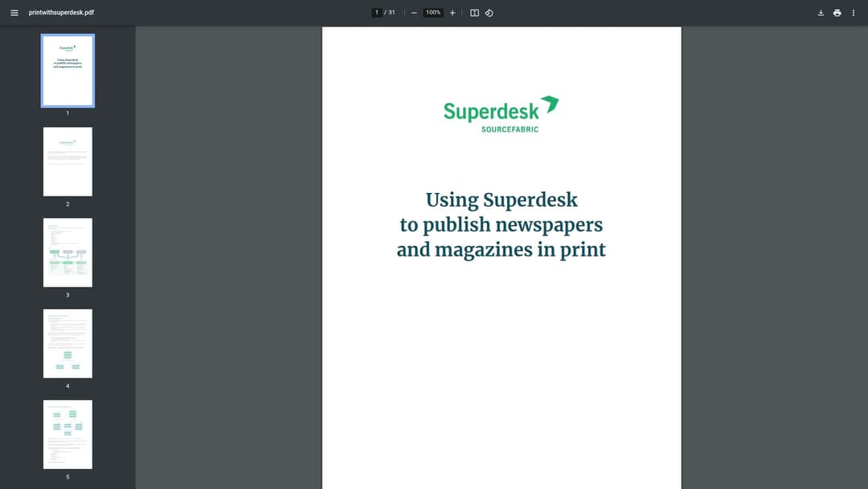868x489 pixels.
Task: Click the 'to publish newspapers' title line
Action: pos(502,225)
